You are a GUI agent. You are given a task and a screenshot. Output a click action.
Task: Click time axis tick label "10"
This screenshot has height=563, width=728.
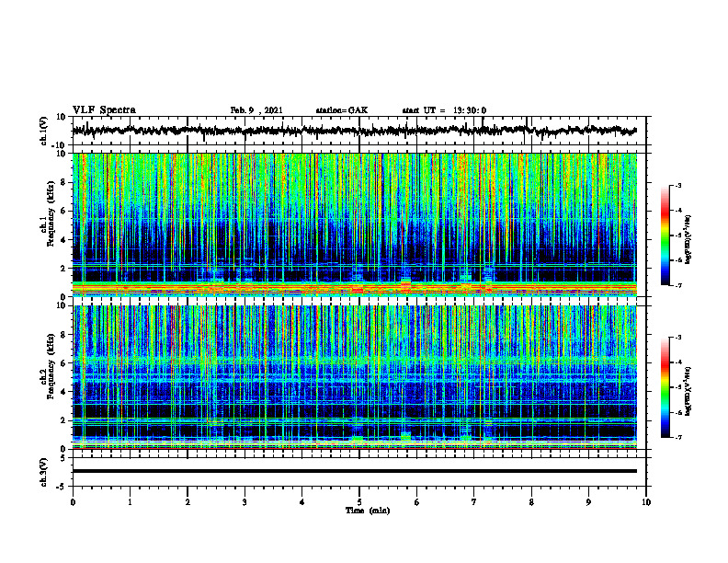pyautogui.click(x=646, y=502)
